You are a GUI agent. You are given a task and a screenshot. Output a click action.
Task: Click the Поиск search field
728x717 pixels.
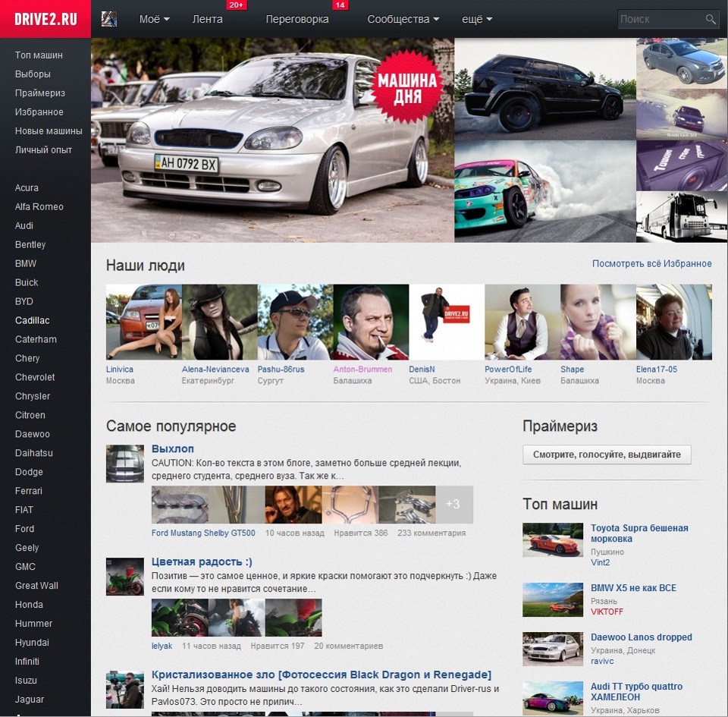[x=668, y=19]
